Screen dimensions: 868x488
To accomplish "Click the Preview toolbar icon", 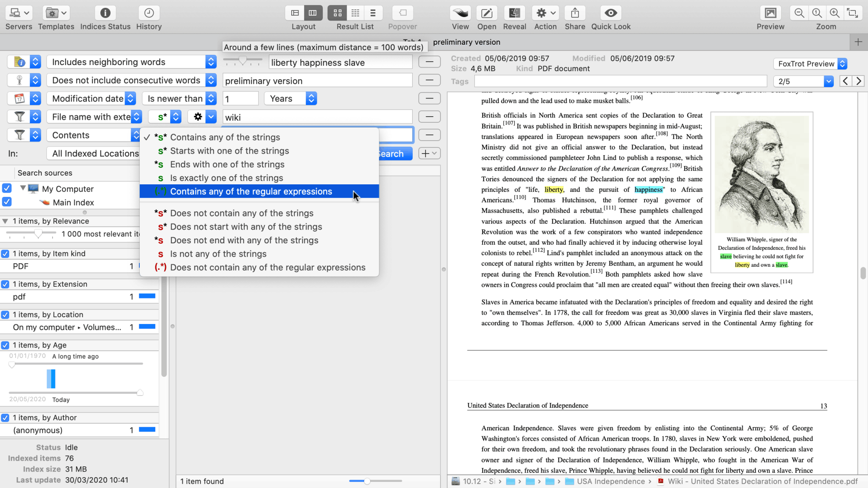I will coord(770,13).
